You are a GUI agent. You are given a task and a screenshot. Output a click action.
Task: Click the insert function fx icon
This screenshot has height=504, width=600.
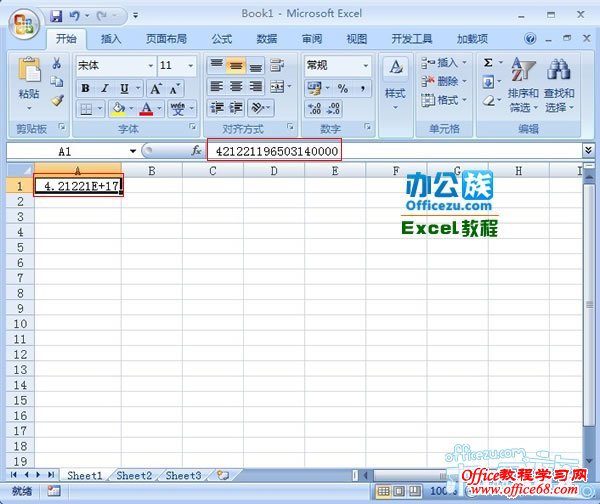tap(196, 151)
